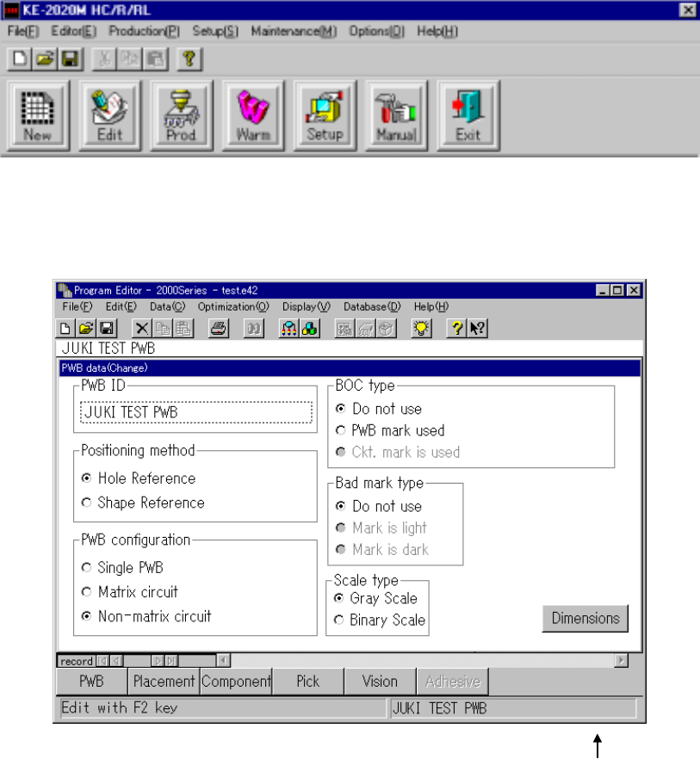Screen dimensions: 700x759
Task: Open File(F) menu in KE-2020M window
Action: coord(23,32)
